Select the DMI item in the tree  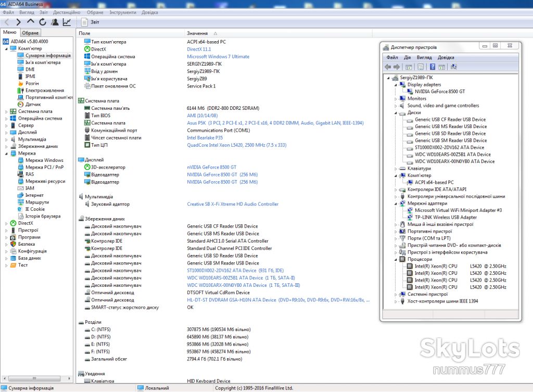click(x=30, y=69)
